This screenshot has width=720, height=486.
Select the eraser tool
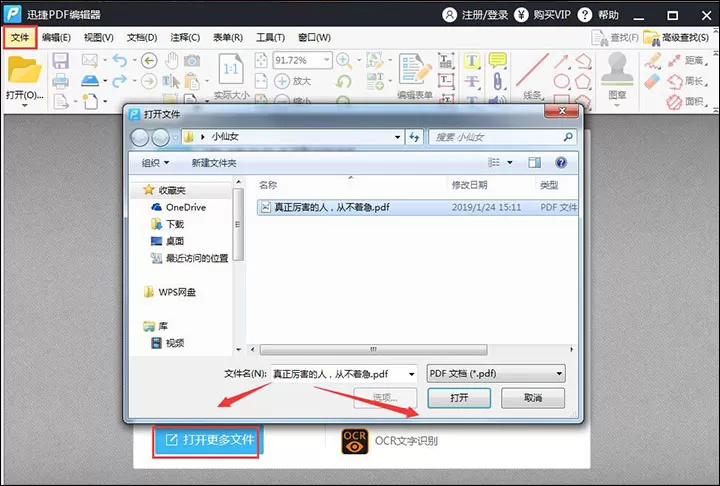[652, 81]
